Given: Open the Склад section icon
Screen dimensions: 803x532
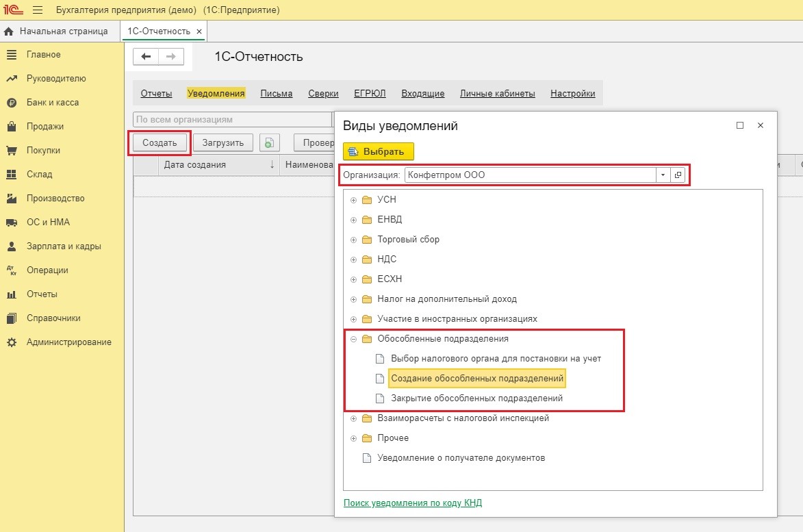Looking at the screenshot, I should (x=11, y=175).
